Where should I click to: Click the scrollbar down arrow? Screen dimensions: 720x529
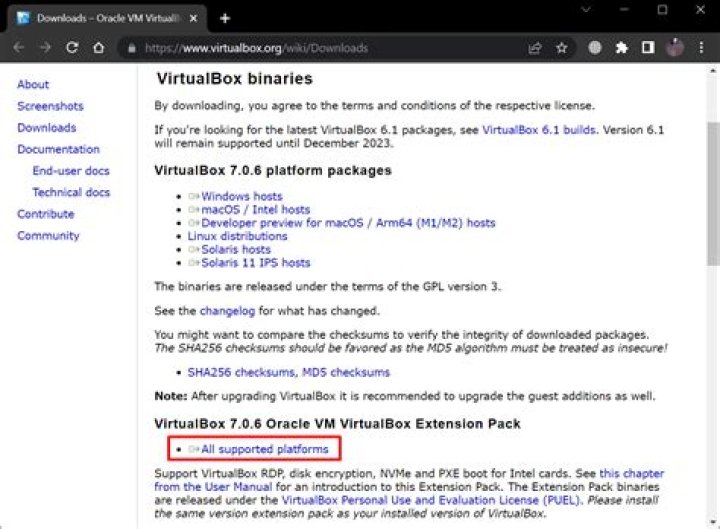(713, 523)
